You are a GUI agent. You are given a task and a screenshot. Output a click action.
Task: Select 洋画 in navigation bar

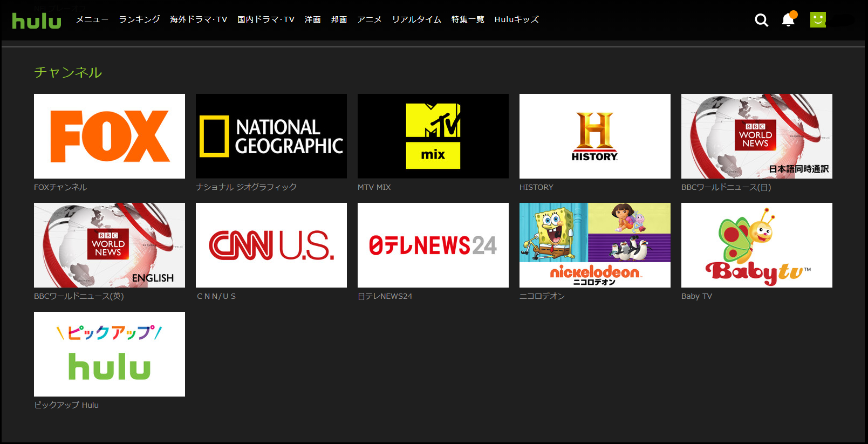[x=313, y=19]
